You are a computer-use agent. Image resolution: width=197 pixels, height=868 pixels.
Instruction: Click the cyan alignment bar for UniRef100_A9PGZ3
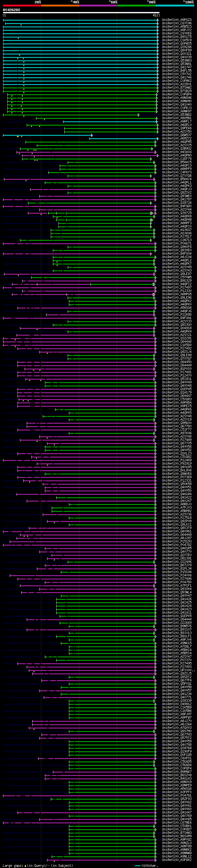[x=81, y=20]
